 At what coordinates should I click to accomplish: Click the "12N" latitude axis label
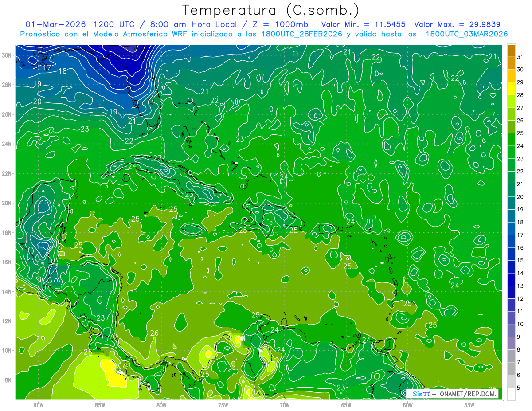coord(7,321)
